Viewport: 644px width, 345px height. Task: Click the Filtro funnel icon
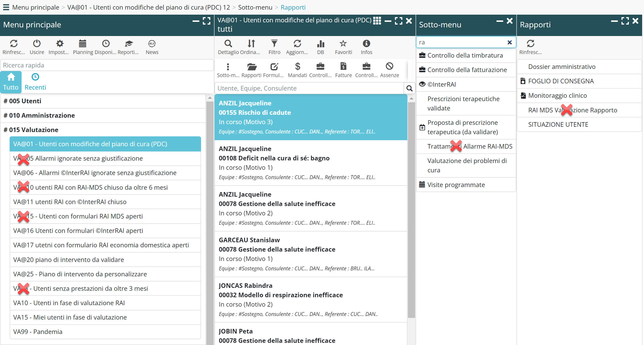click(274, 44)
